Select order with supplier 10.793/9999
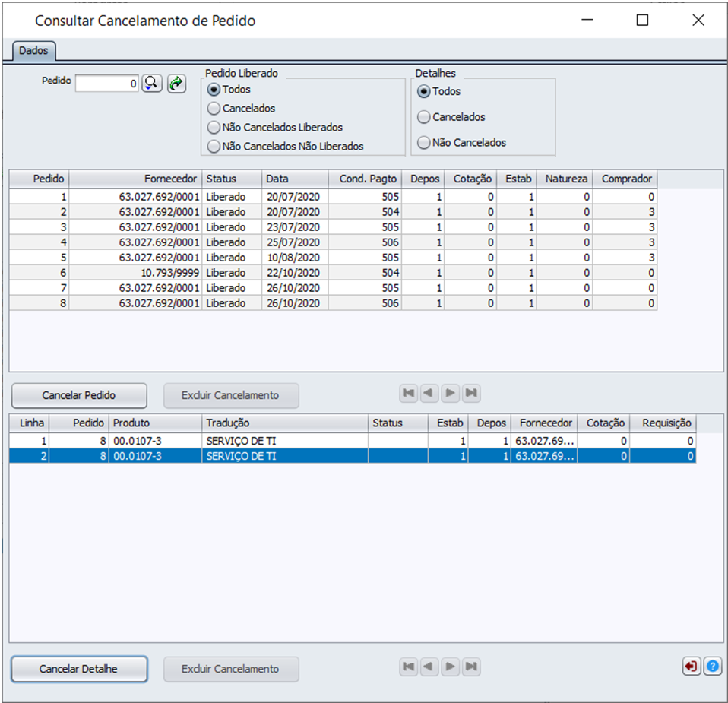Screen dimensions: 728x703 click(333, 273)
